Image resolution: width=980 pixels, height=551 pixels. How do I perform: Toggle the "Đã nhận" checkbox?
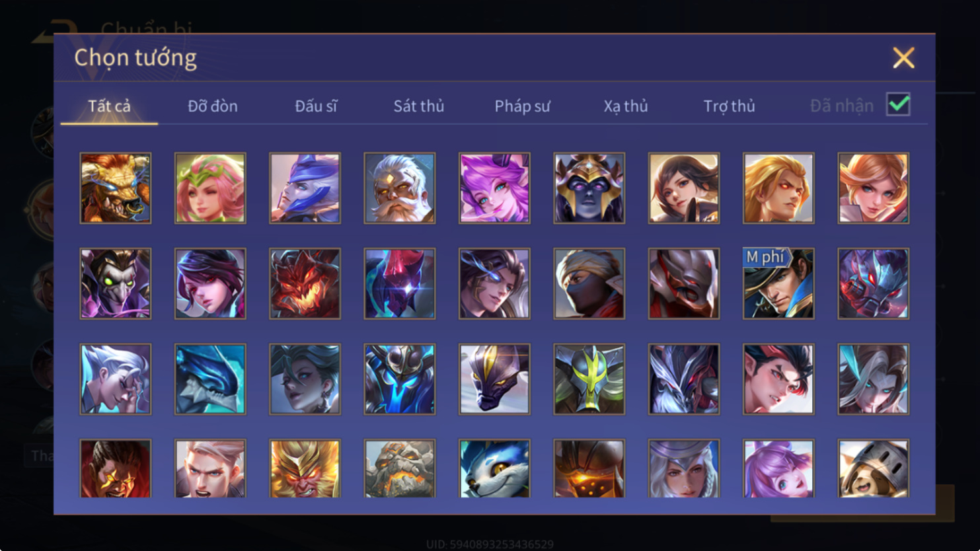[x=898, y=104]
